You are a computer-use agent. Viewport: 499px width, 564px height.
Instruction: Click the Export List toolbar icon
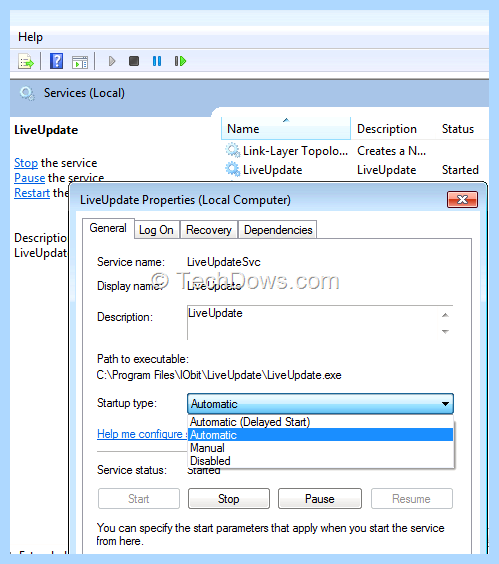click(26, 61)
